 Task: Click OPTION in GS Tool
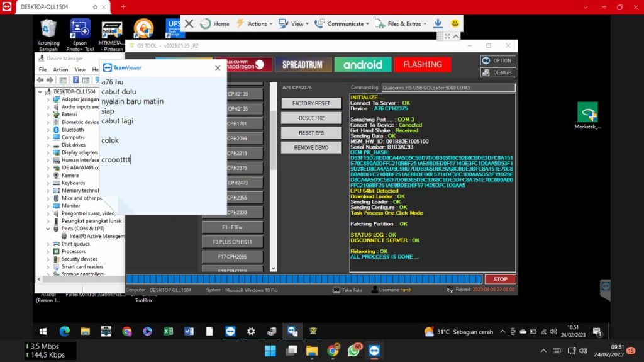(498, 60)
